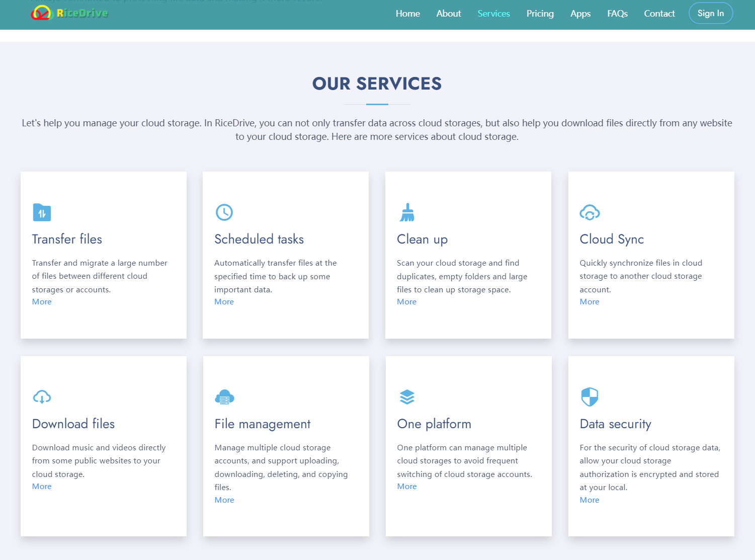The width and height of the screenshot is (755, 560).
Task: Click the Transfer files folder icon
Action: (x=42, y=212)
